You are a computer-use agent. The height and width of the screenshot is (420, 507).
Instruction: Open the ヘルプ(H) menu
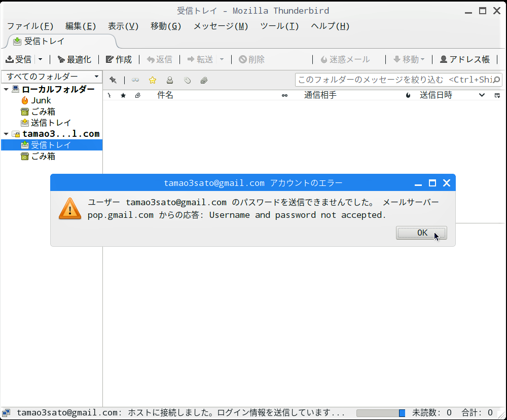pos(330,26)
